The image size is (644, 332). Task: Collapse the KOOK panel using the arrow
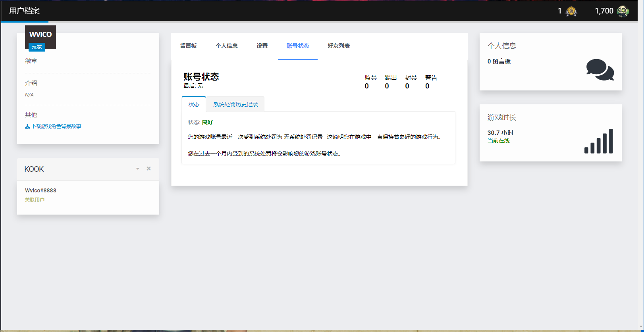click(x=138, y=169)
